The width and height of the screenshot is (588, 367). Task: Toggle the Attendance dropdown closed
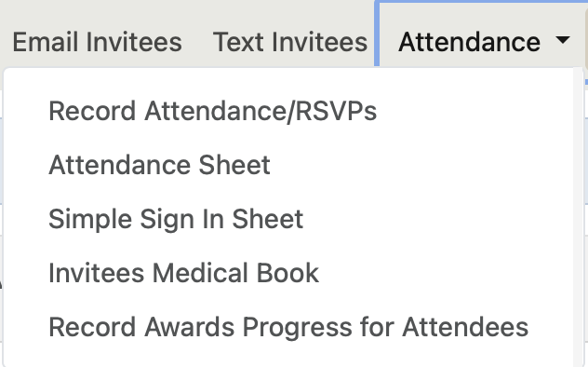pos(563,40)
